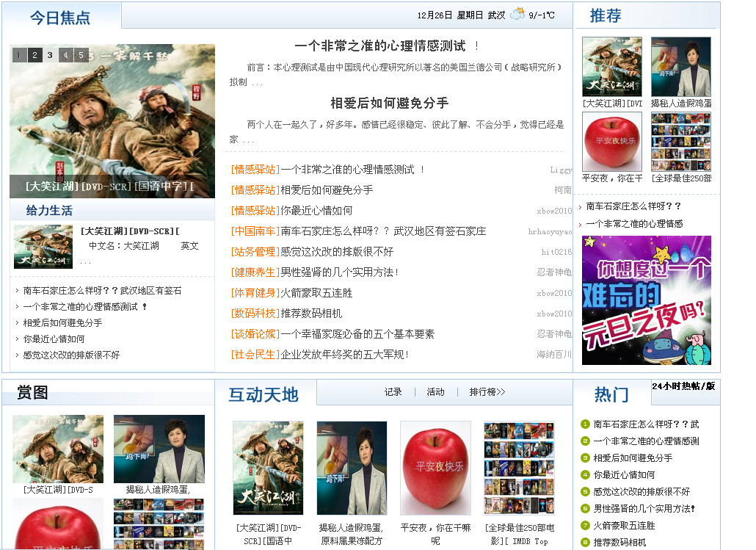Open 互动天地 250 movies collage image
The height and width of the screenshot is (550, 756).
point(519,468)
